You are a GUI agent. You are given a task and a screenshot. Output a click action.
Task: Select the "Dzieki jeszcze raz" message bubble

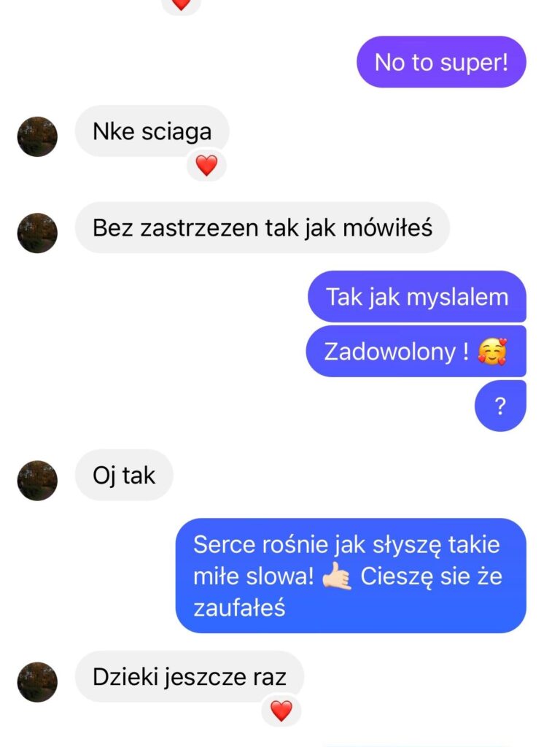[190, 676]
